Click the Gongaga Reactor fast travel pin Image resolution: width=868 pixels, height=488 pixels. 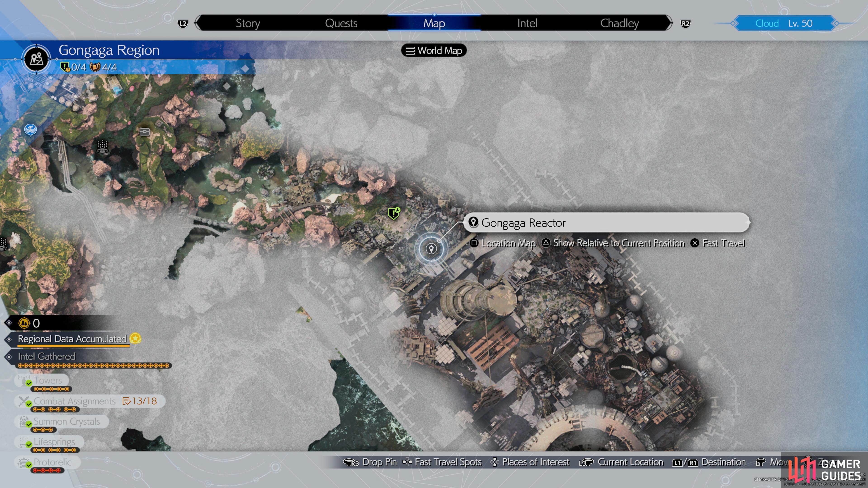coord(431,249)
